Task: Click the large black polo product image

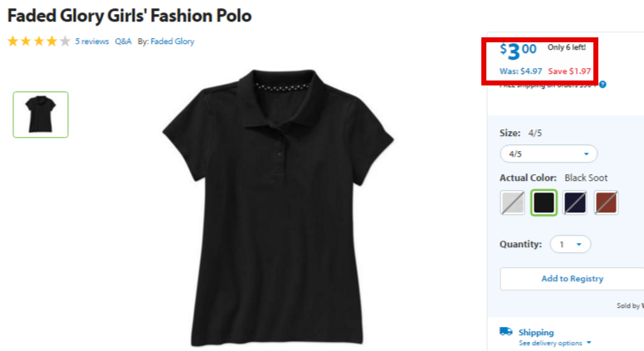Action: pyautogui.click(x=278, y=207)
